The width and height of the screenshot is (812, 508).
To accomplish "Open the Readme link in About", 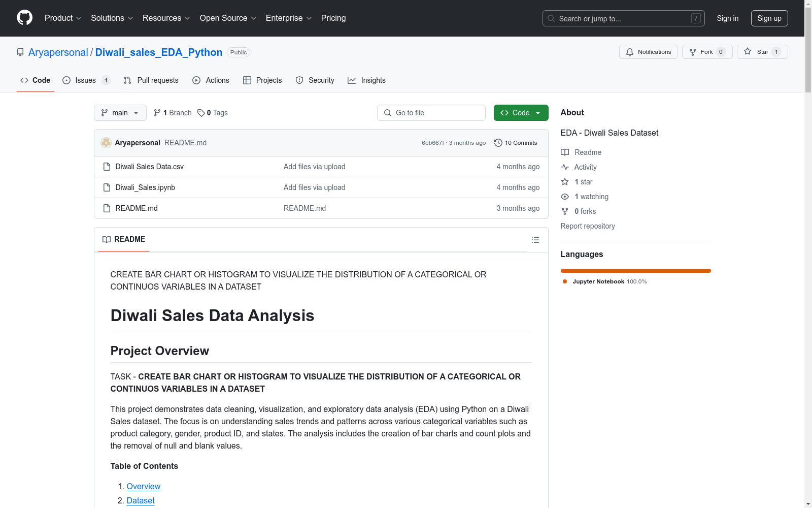I will [581, 152].
